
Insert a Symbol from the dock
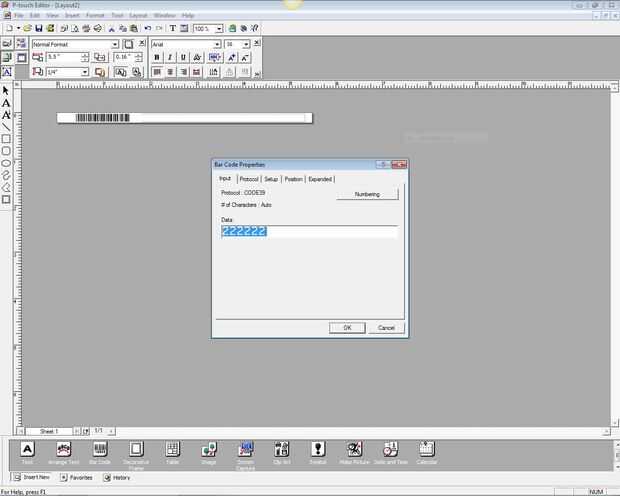318,450
